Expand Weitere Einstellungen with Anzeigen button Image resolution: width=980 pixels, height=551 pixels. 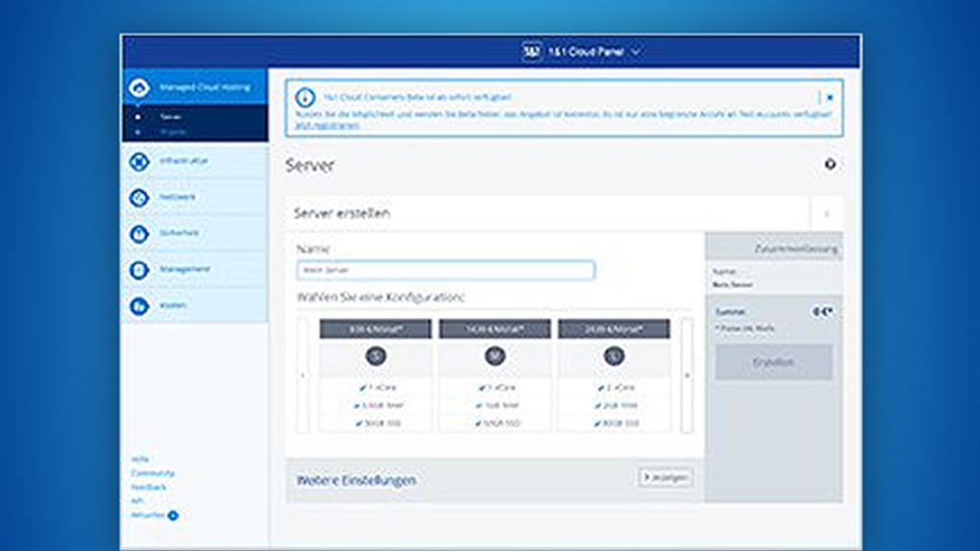(x=666, y=478)
